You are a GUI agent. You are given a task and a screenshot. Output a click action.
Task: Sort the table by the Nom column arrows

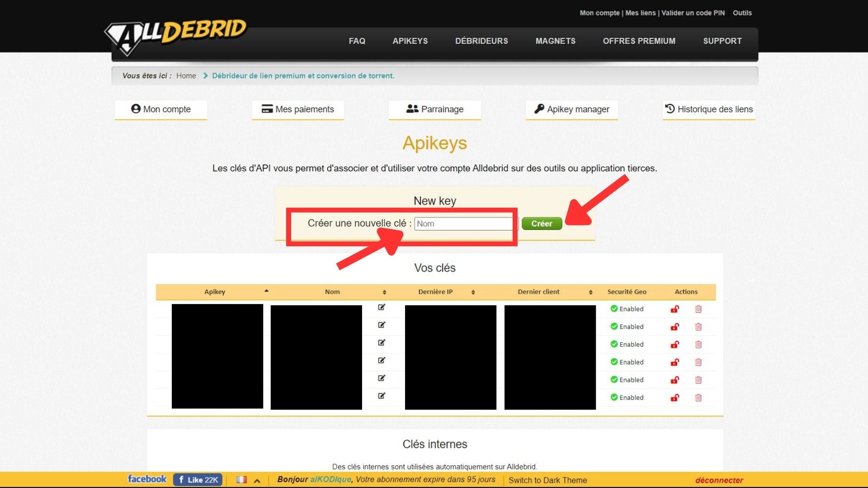pyautogui.click(x=385, y=292)
